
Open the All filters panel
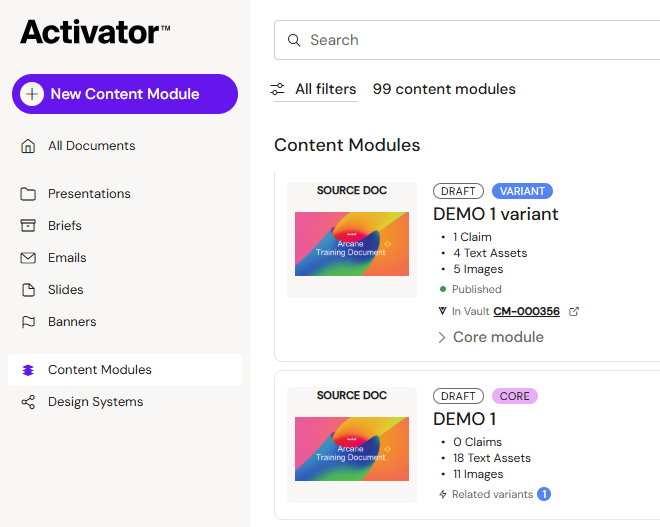click(314, 89)
